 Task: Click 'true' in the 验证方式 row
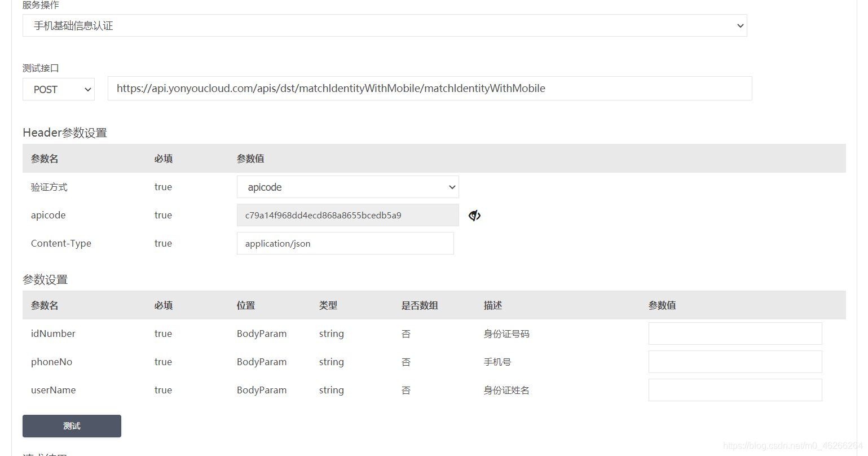click(163, 187)
